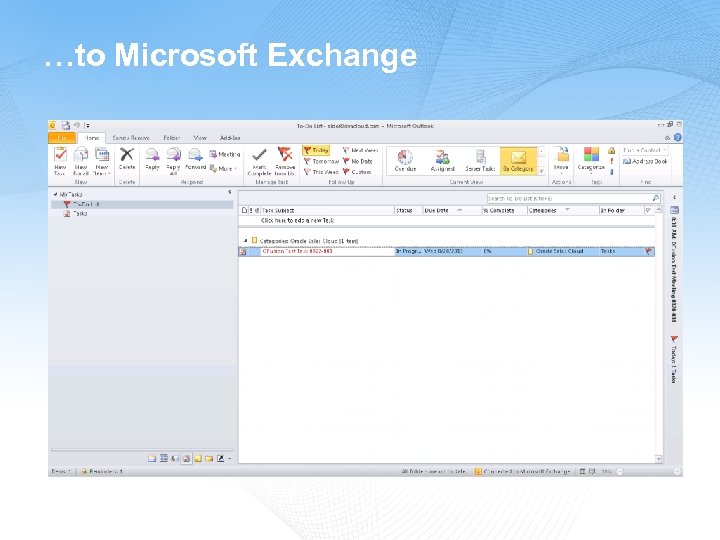Open Quick Access Toolbar customize dropdown
The height and width of the screenshot is (540, 720).
point(87,125)
